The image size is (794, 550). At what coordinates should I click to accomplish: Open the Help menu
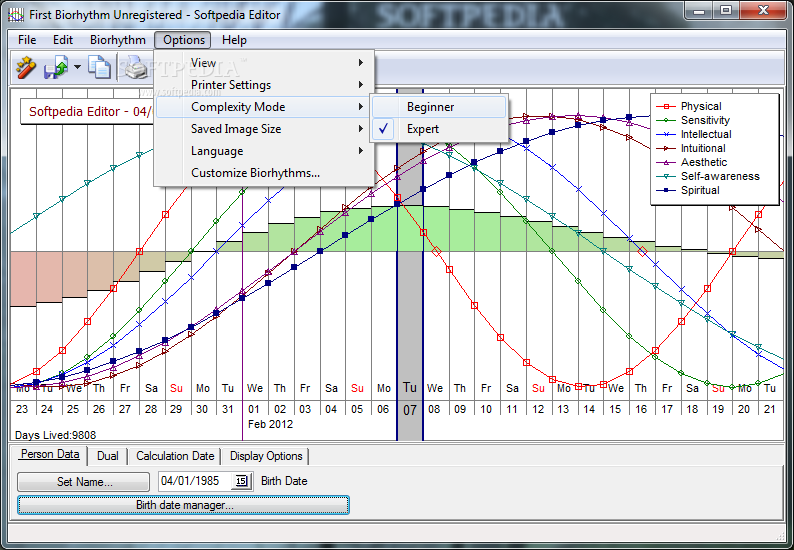234,40
